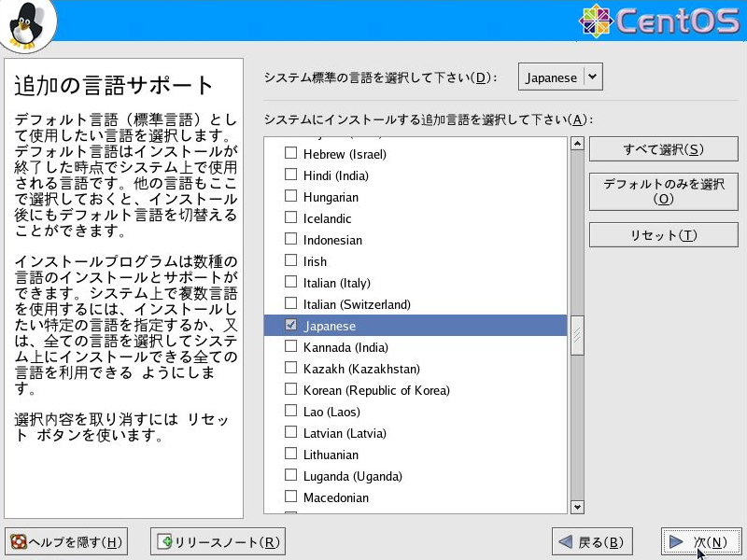This screenshot has height=560, width=747.
Task: Select the Lithuanian list row text
Action: point(331,455)
